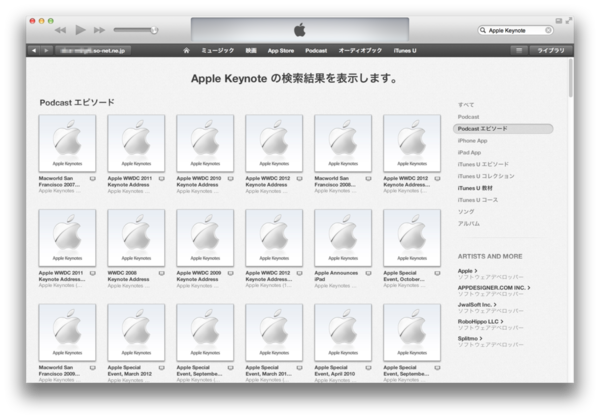The image size is (600, 419).
Task: Click video icon beside Apple Announces iPad
Action: click(368, 273)
